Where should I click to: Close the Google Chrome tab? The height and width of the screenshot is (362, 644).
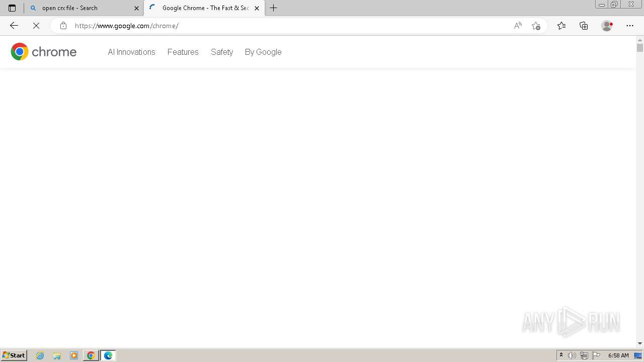click(257, 8)
